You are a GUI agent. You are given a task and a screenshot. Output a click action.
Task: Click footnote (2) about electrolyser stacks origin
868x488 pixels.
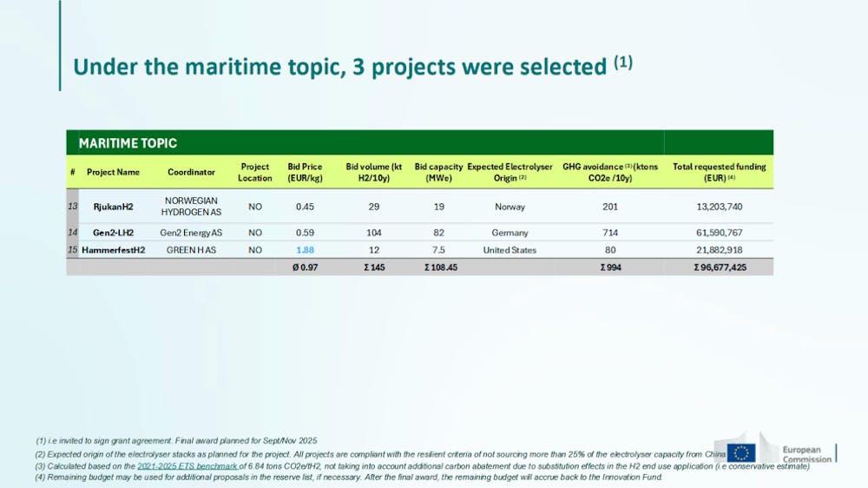tap(381, 454)
